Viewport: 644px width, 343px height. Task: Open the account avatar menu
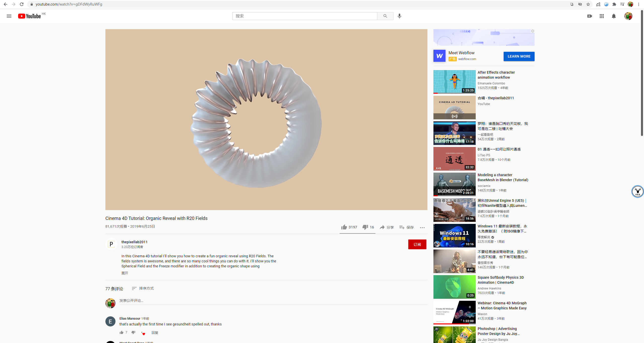[x=628, y=16]
